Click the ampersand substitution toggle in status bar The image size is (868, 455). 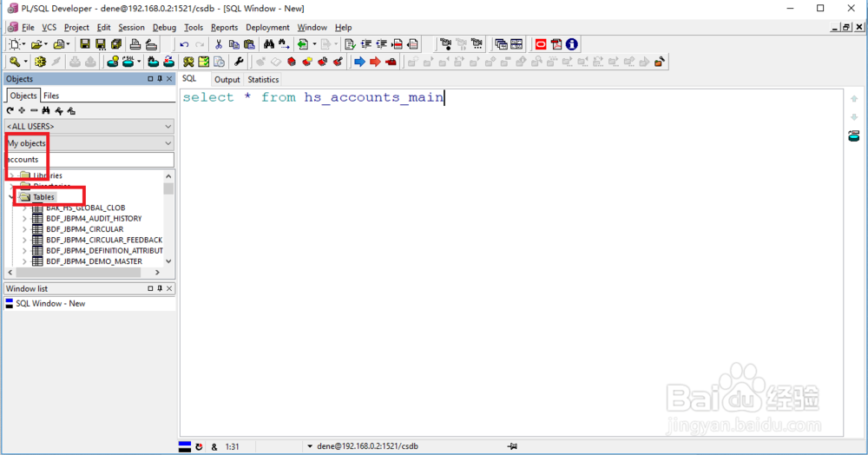[x=214, y=446]
